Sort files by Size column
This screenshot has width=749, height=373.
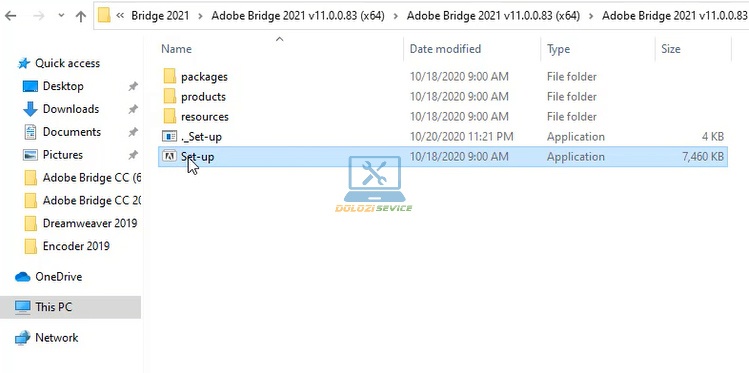click(671, 49)
